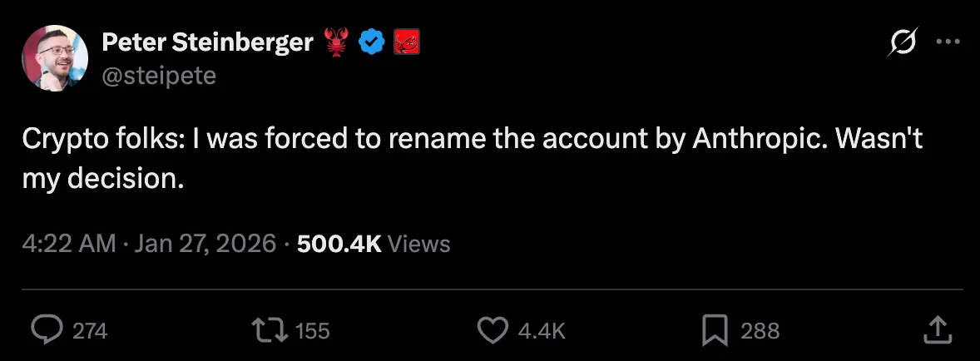The width and height of the screenshot is (980, 361).
Task: Click the 274 replies count
Action: (90, 331)
